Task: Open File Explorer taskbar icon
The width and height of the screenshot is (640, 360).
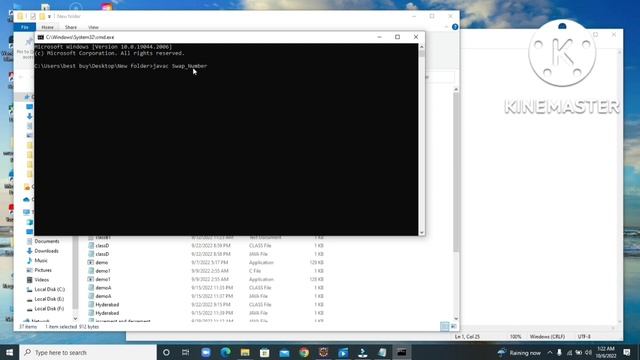Action: [245, 352]
